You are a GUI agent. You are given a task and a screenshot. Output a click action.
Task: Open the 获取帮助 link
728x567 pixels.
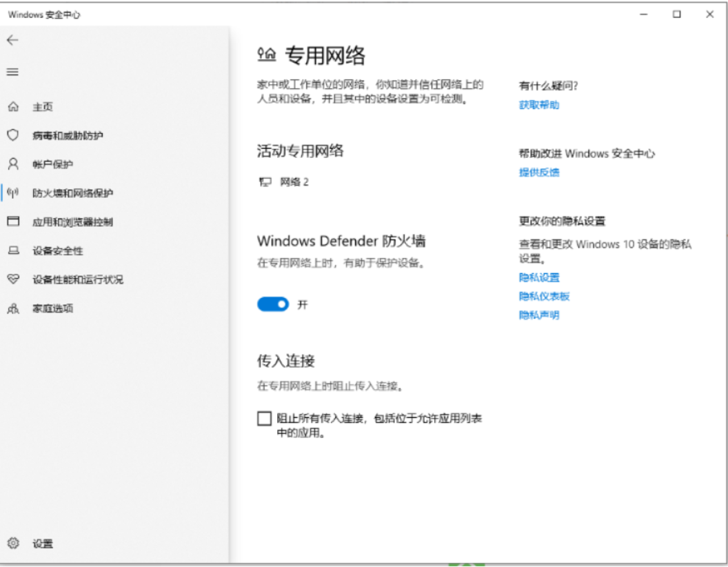coord(538,105)
